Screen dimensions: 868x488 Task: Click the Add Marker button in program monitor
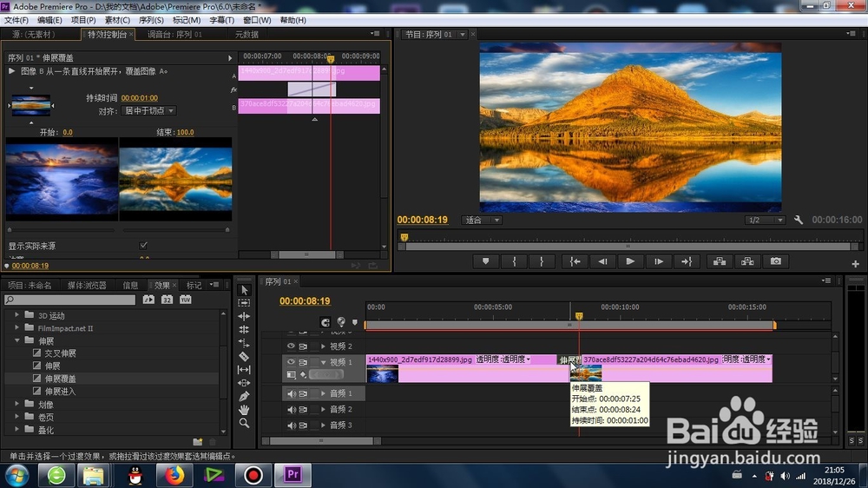pos(485,261)
